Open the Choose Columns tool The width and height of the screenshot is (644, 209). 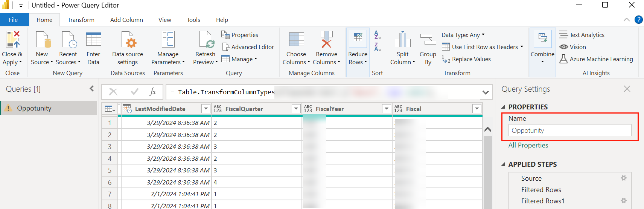point(296,41)
